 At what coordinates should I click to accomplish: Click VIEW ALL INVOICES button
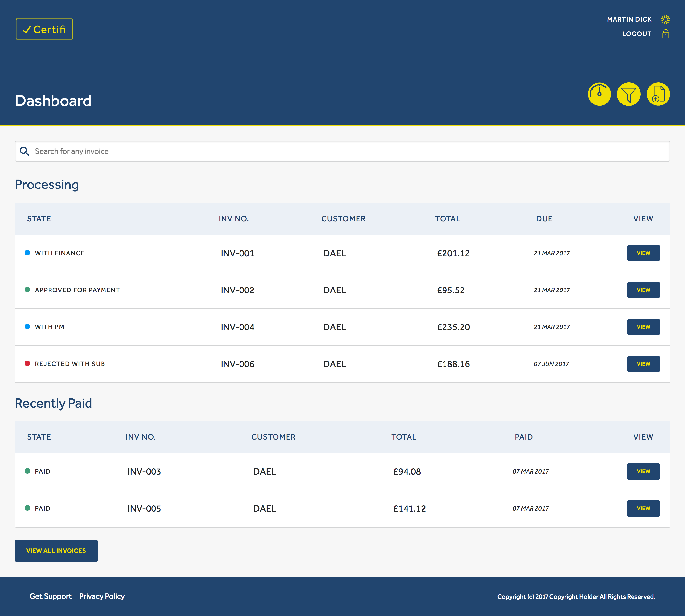coord(56,551)
